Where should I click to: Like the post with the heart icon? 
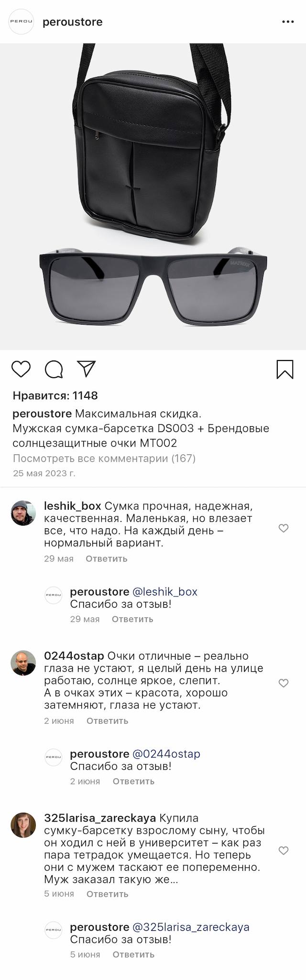(21, 369)
